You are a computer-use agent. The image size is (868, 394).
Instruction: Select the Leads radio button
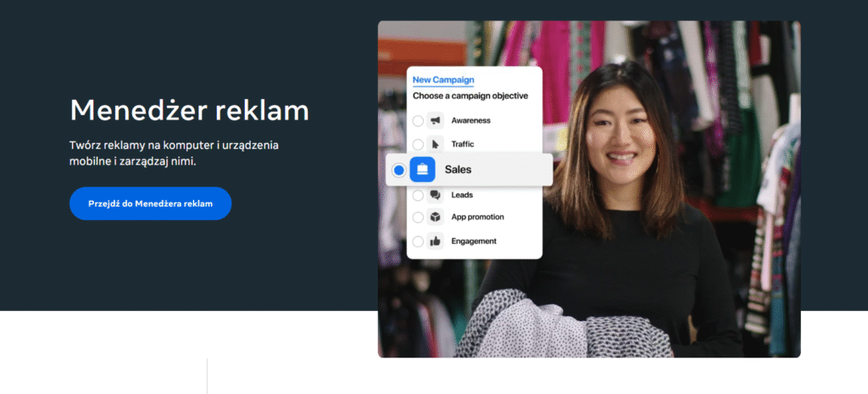[x=418, y=195]
